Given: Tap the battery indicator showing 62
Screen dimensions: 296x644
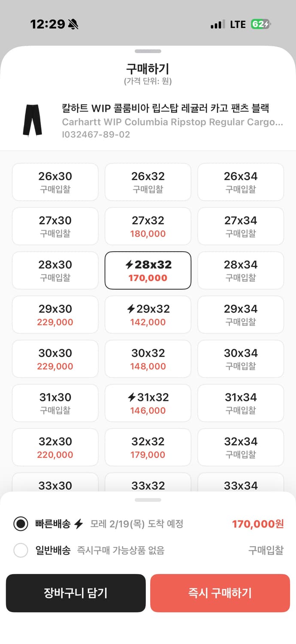Looking at the screenshot, I should click(260, 24).
